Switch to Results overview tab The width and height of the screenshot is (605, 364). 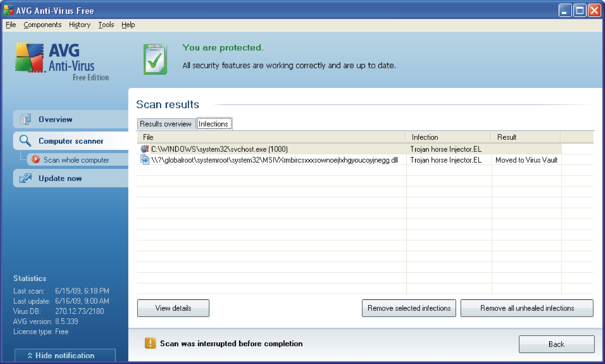pos(166,124)
